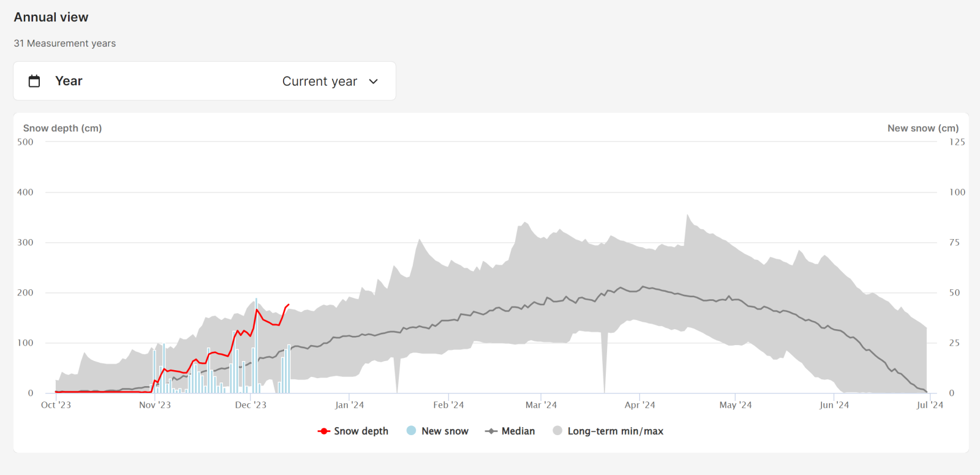The image size is (980, 475).
Task: Click the Jan '24 x-axis label
Action: pyautogui.click(x=349, y=405)
